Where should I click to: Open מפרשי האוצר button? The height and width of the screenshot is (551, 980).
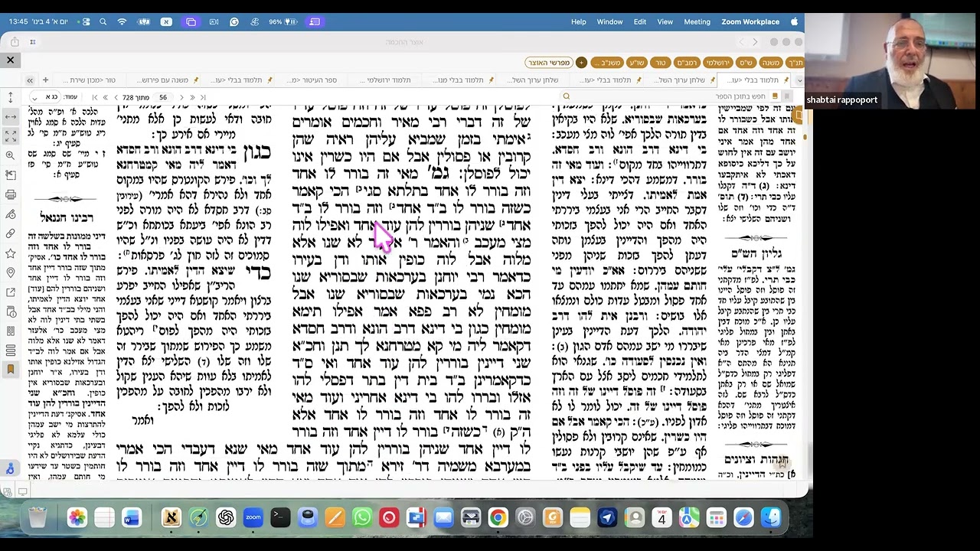point(549,63)
